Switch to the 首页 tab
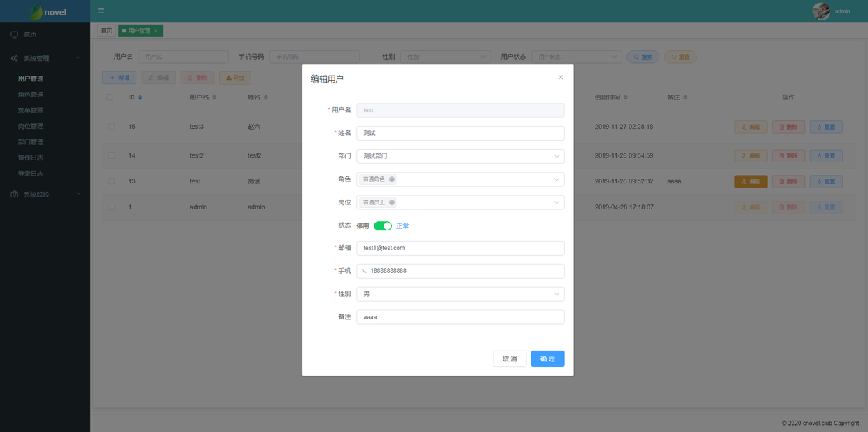The image size is (868, 432). (106, 30)
